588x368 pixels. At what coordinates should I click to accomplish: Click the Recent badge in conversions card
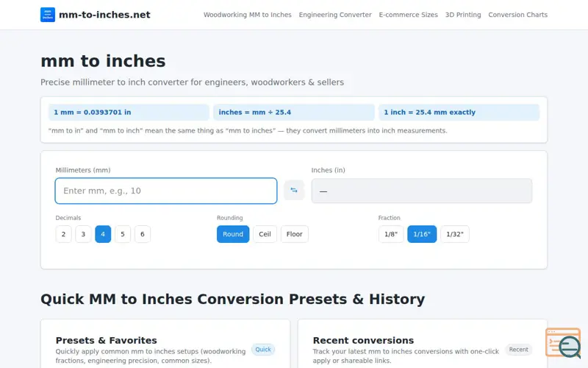coord(519,349)
